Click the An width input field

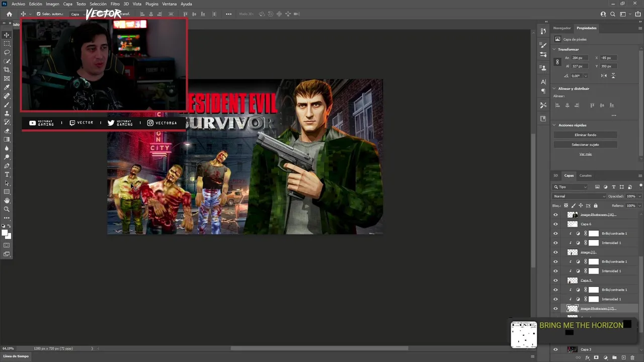pyautogui.click(x=581, y=58)
